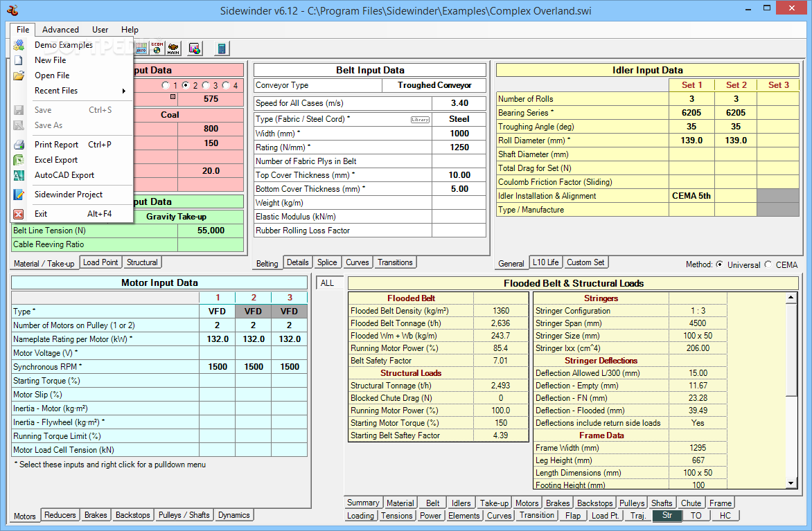Open the INFO toolbar icon
The width and height of the screenshot is (812, 531).
(x=141, y=48)
